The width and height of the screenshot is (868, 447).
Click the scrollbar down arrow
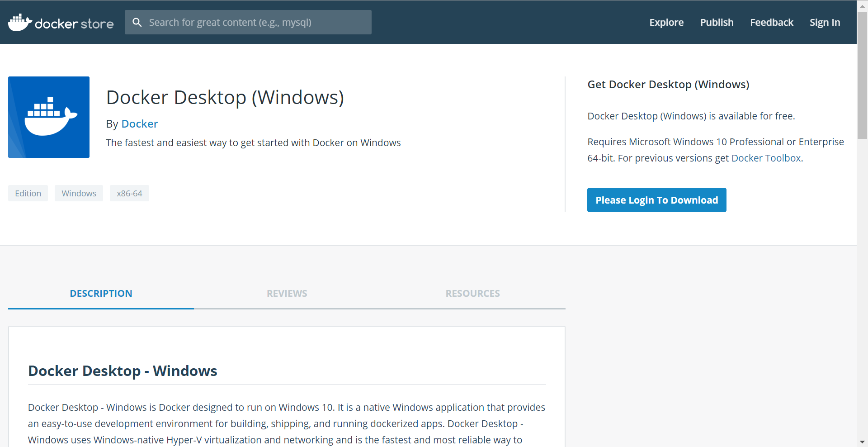point(862,442)
